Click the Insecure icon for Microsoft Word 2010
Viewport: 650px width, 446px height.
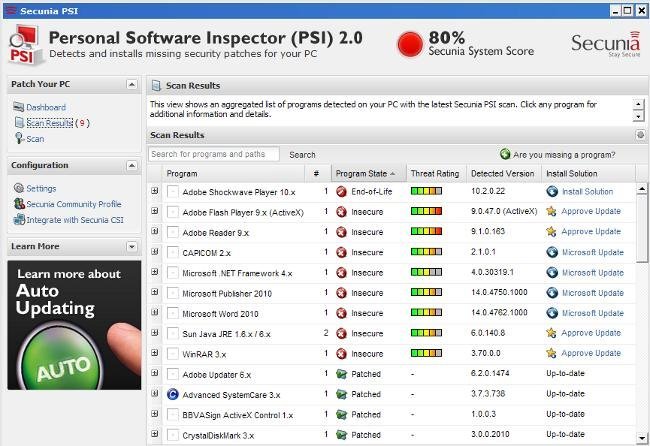(342, 313)
